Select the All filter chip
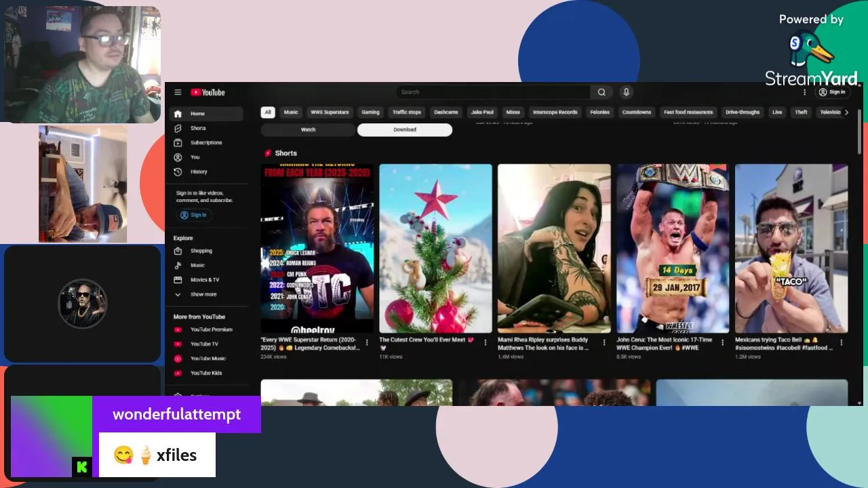 (268, 113)
